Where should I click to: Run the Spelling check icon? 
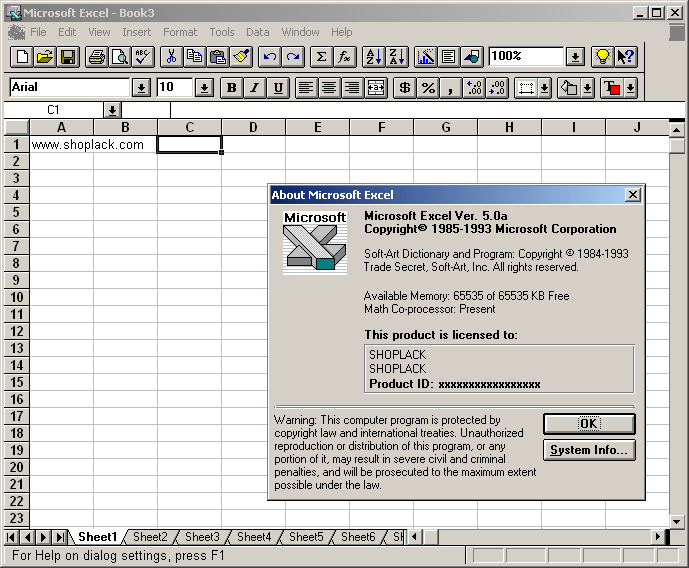[x=143, y=57]
